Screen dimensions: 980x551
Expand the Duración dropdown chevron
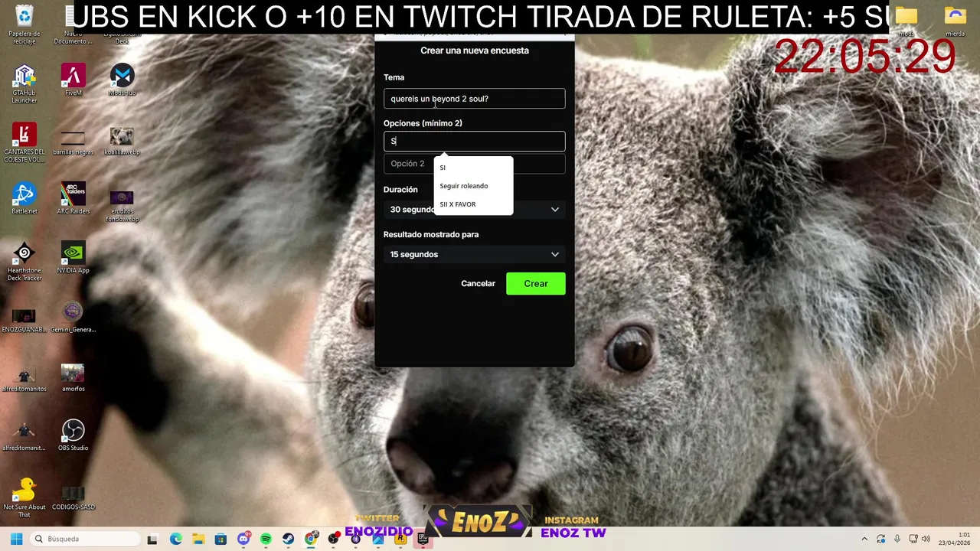click(555, 210)
